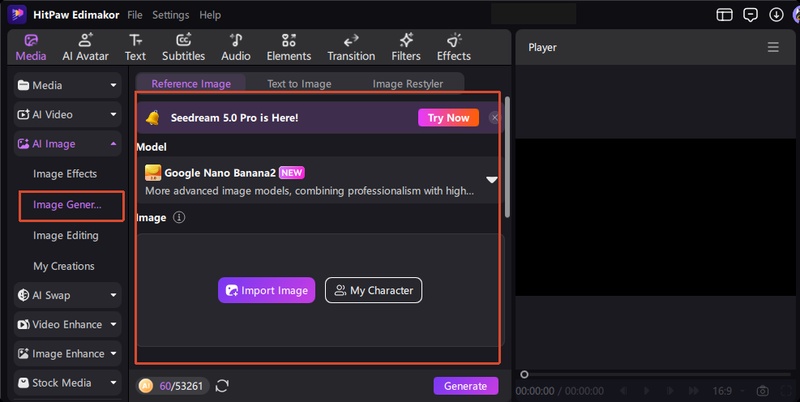Click the NEW badge beside Nano Banana2
The width and height of the screenshot is (800, 402).
(x=292, y=173)
